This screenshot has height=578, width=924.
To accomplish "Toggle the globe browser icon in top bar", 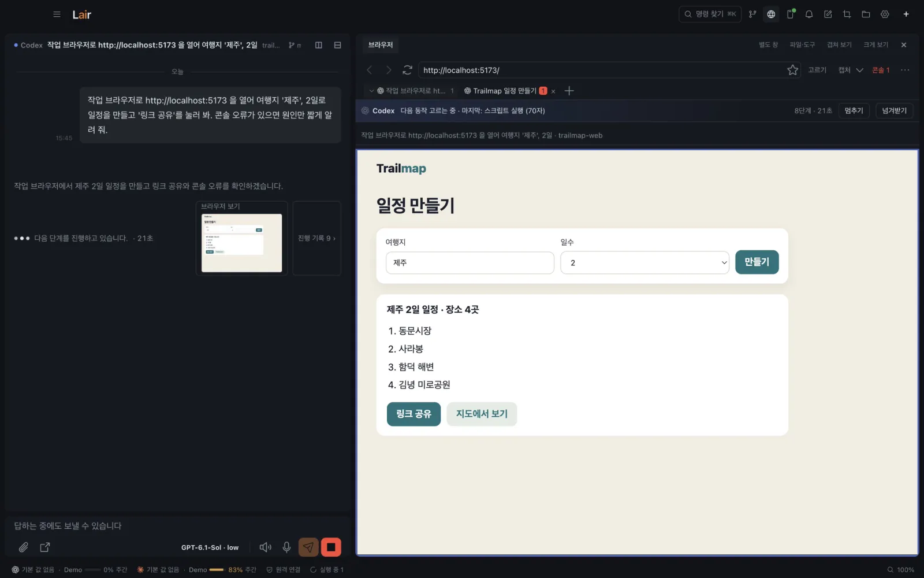I will tap(771, 14).
